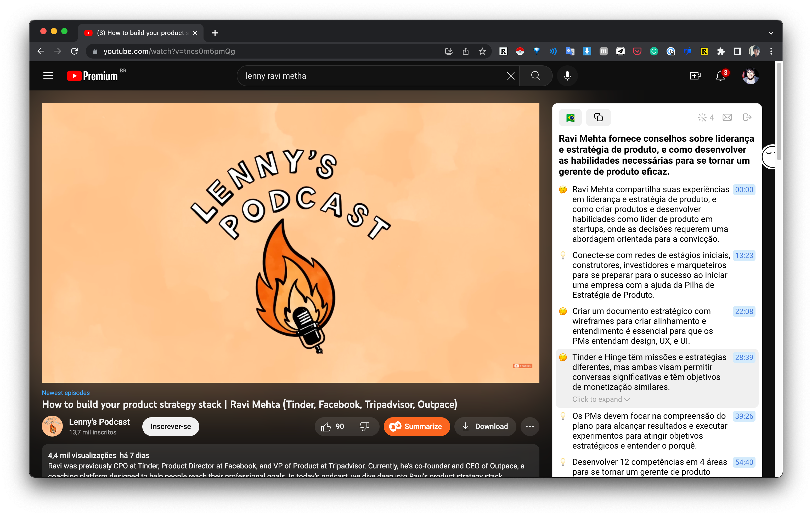The height and width of the screenshot is (516, 812).
Task: Save page with the Pocket extension icon
Action: 637,51
